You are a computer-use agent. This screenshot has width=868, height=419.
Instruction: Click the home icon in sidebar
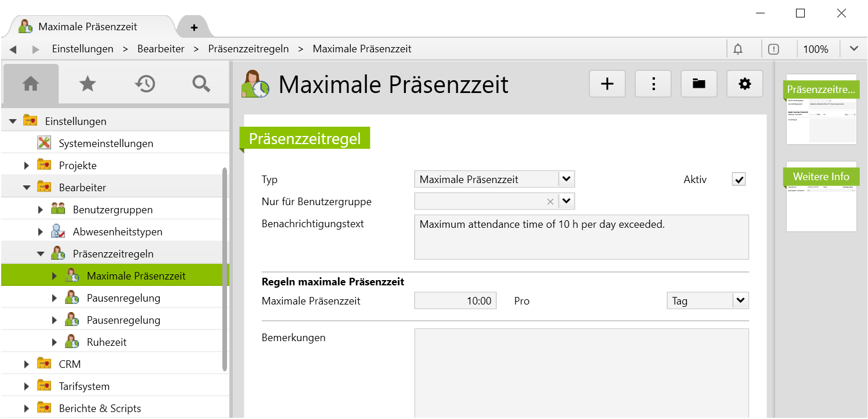[31, 84]
